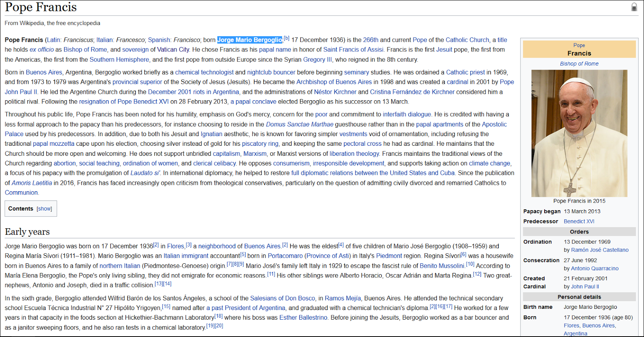Open the Gregory III link

coord(318,60)
